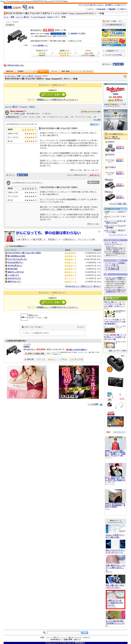Click bottom 価格比較 icon button
Image resolution: width=131 pixels, height=644 pixels.
pos(29,359)
